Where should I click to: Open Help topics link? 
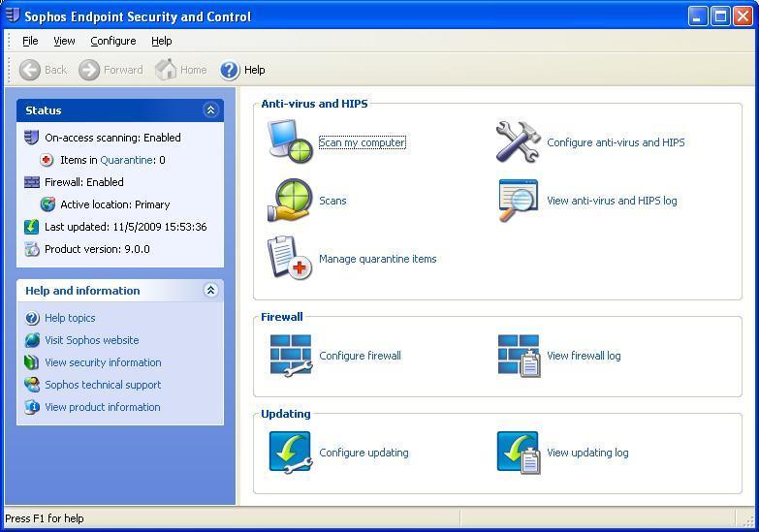70,318
